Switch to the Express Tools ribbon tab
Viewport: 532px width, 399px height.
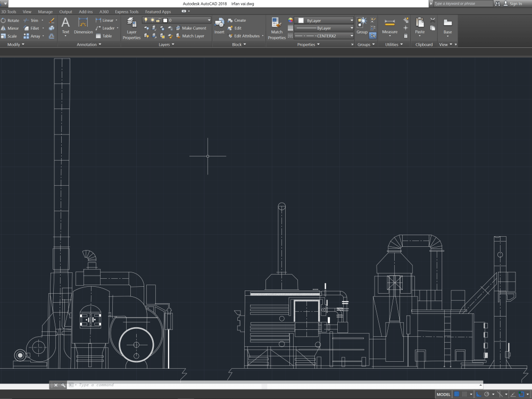pyautogui.click(x=126, y=11)
